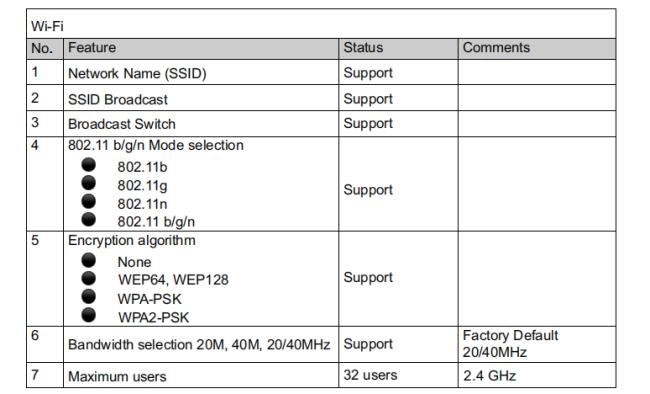Click the 32 users status cell

(398, 376)
